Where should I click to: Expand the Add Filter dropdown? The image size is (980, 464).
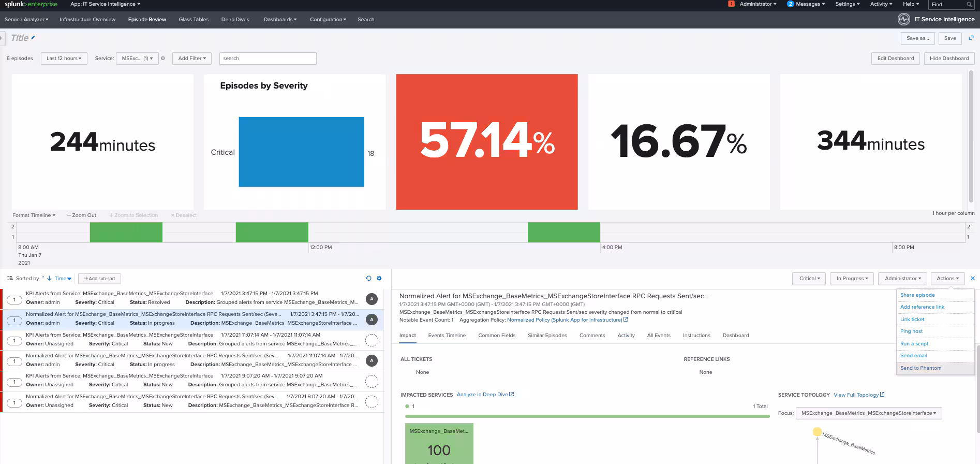click(192, 59)
